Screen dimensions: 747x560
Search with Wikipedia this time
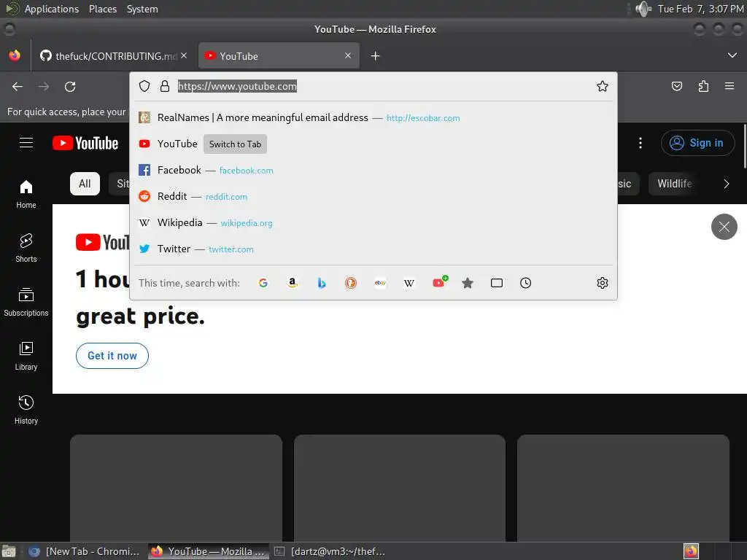409,283
